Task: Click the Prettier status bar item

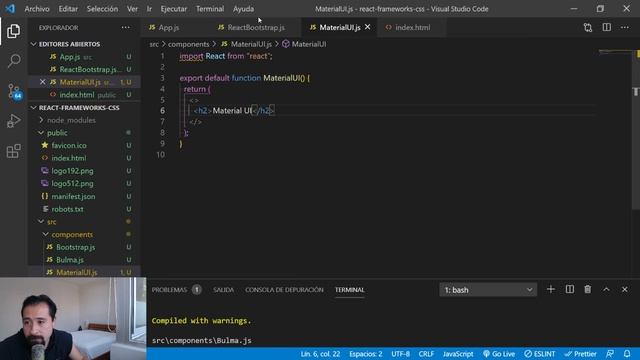Action: [x=580, y=354]
